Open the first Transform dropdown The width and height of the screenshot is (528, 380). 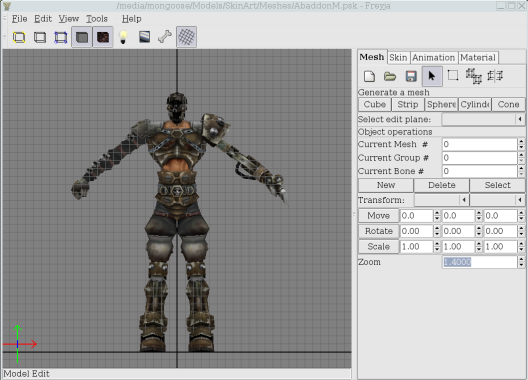click(441, 200)
